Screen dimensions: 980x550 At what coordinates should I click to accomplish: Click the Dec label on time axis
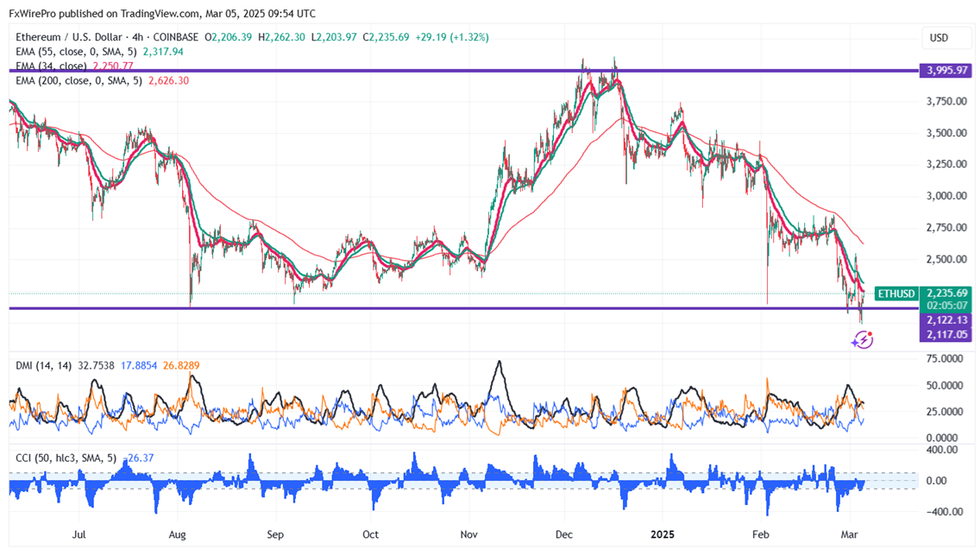[564, 534]
